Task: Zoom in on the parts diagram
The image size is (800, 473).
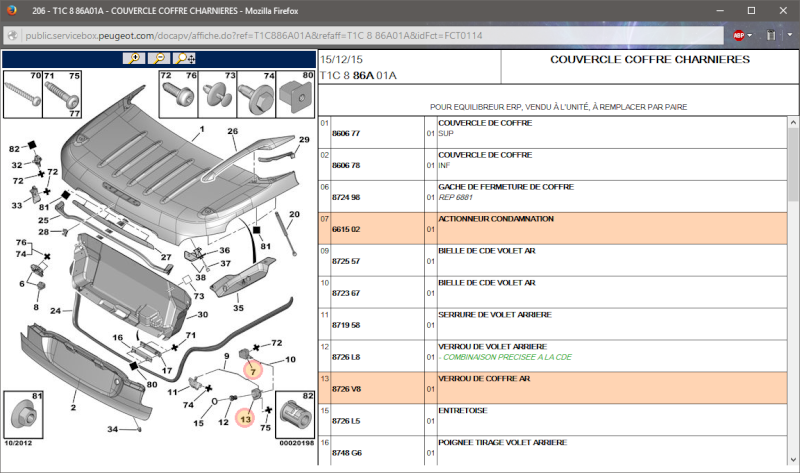Action: coord(134,59)
